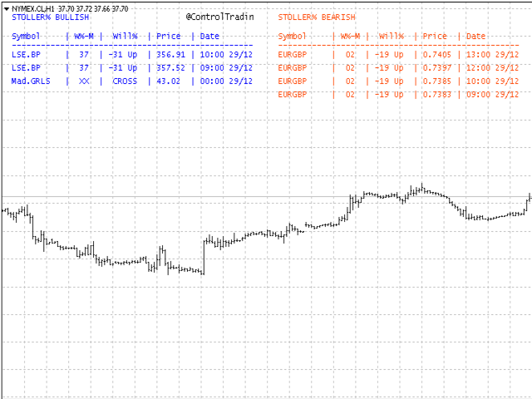Select EURGBP in the 0.7405 row

coord(292,55)
